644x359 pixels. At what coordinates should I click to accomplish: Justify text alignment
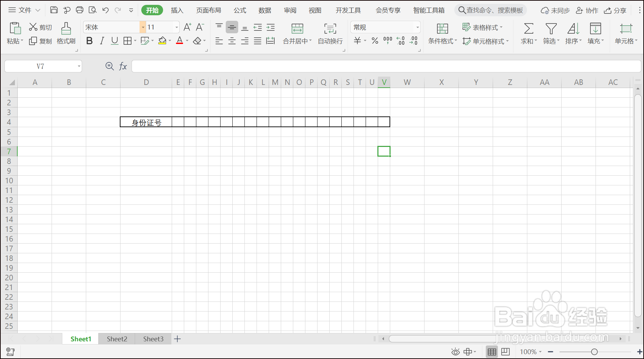258,41
